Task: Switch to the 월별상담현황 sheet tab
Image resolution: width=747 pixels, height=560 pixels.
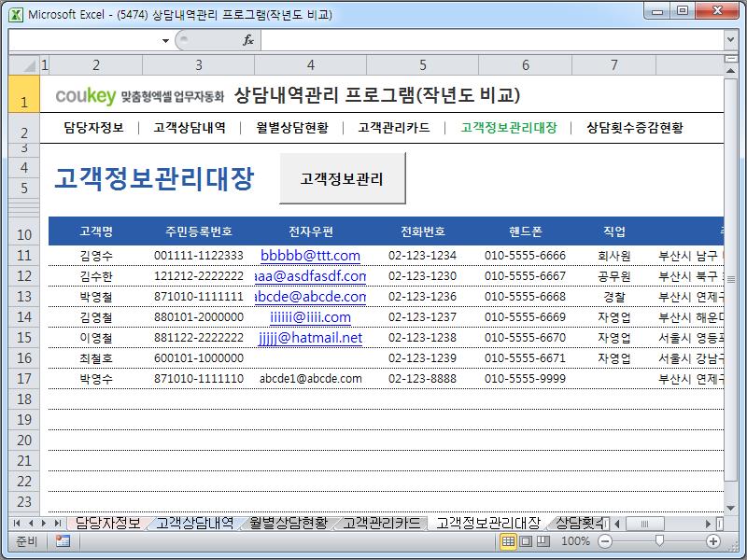Action: tap(289, 523)
